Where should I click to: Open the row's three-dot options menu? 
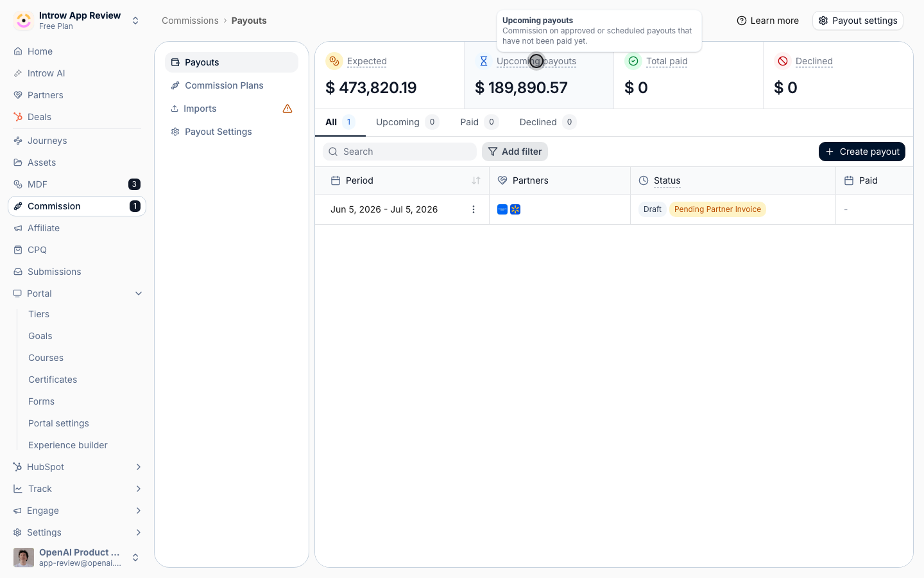(474, 209)
